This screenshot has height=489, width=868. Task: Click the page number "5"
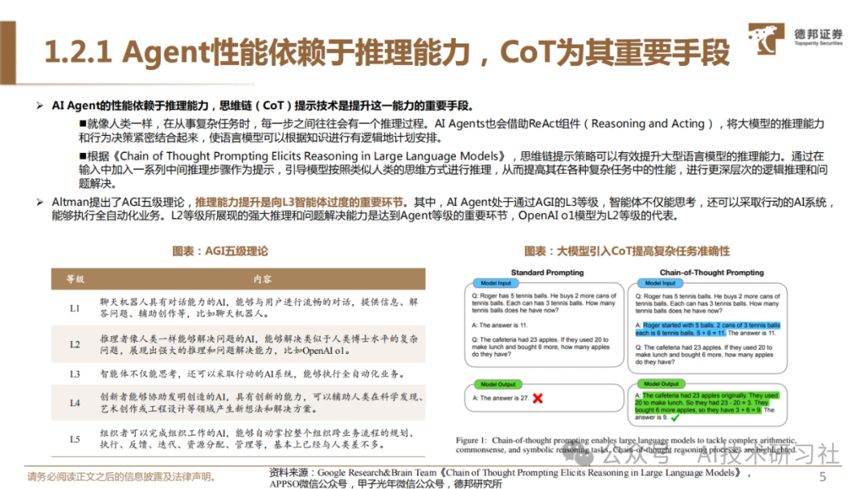pyautogui.click(x=823, y=477)
